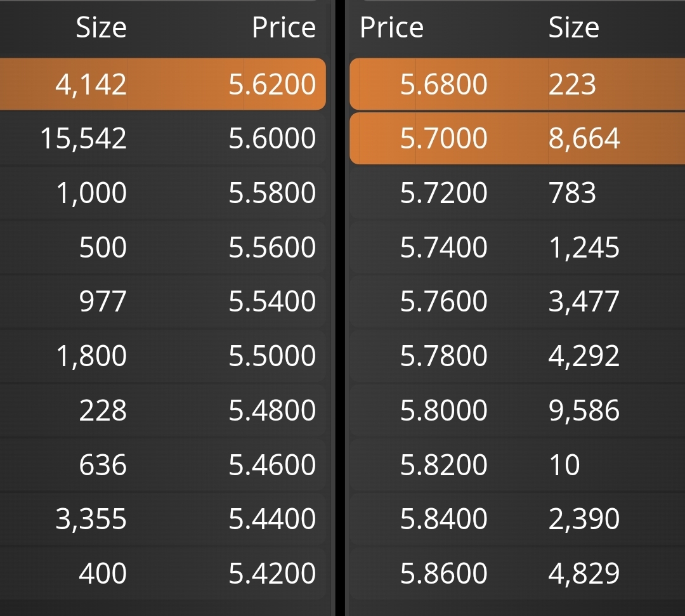This screenshot has height=616, width=685.
Task: Click the bid size 3,355
Action: click(91, 520)
